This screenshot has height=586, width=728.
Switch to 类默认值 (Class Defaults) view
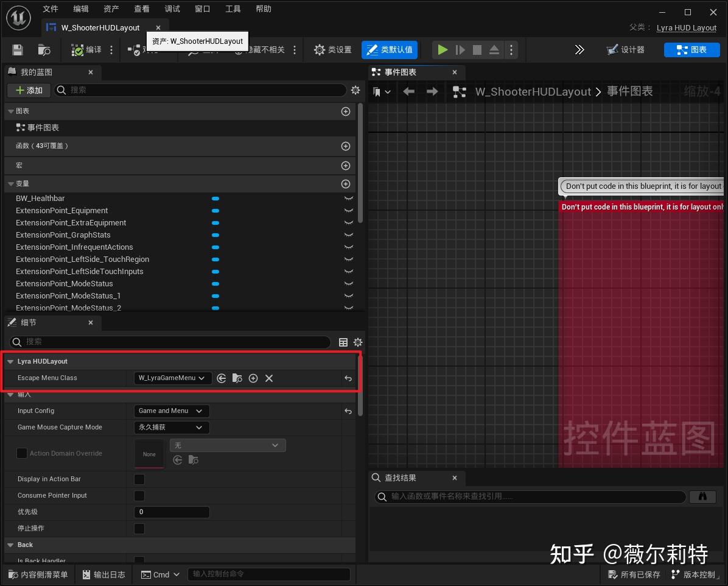pos(390,50)
